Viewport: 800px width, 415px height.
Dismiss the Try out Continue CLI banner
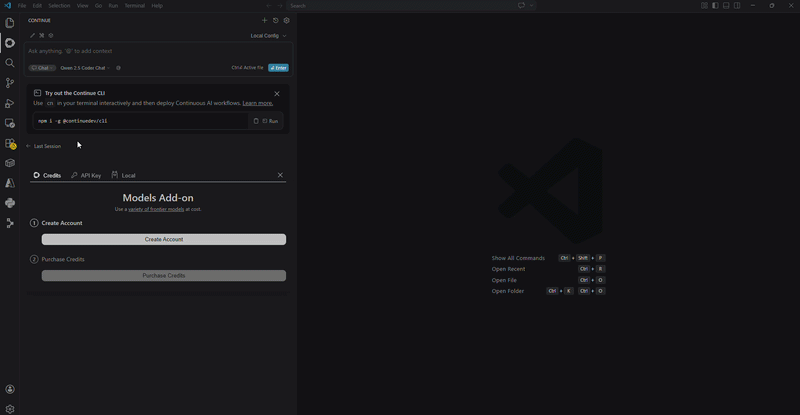[x=277, y=94]
